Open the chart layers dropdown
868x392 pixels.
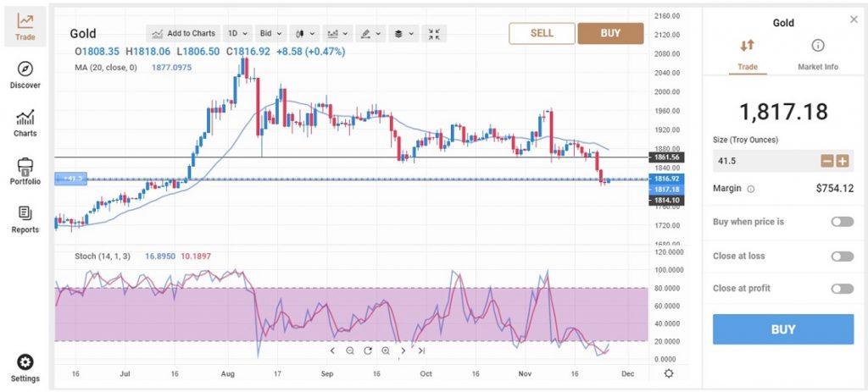pos(403,34)
